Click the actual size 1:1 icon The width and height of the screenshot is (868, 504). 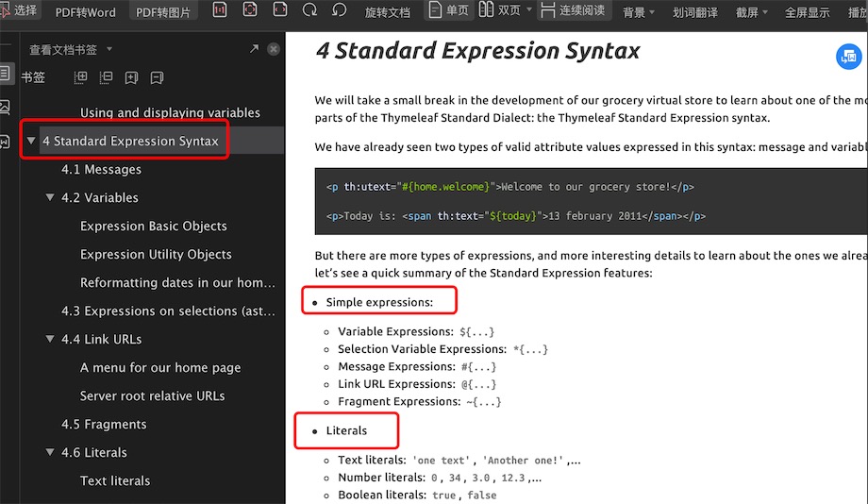(x=220, y=9)
